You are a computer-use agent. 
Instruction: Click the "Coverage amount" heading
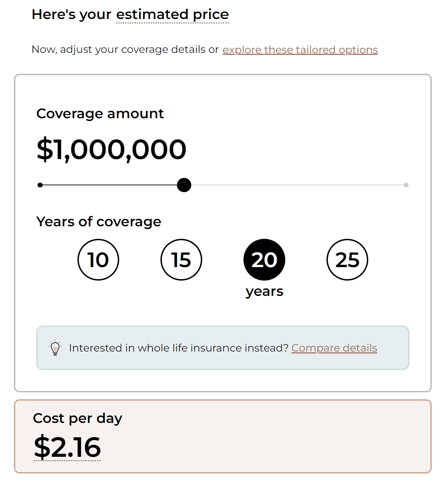click(x=100, y=114)
